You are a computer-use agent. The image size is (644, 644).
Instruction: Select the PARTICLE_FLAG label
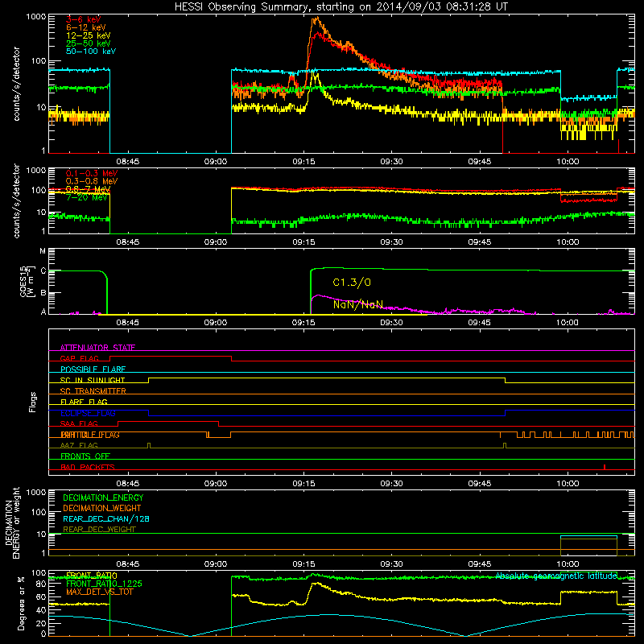90,435
